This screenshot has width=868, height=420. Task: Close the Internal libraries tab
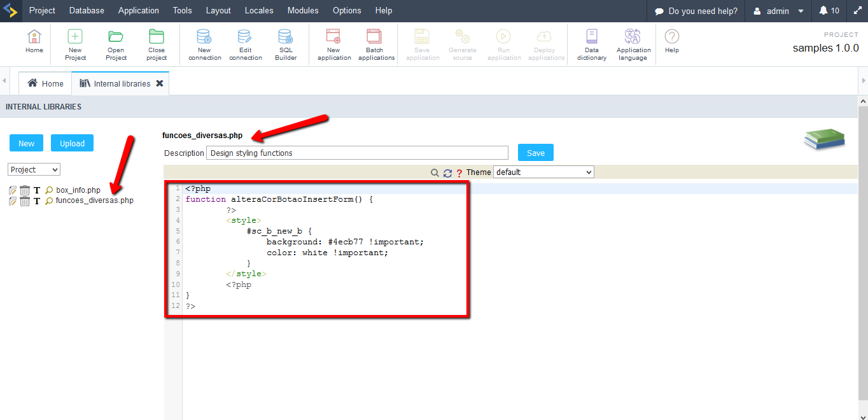coord(160,83)
